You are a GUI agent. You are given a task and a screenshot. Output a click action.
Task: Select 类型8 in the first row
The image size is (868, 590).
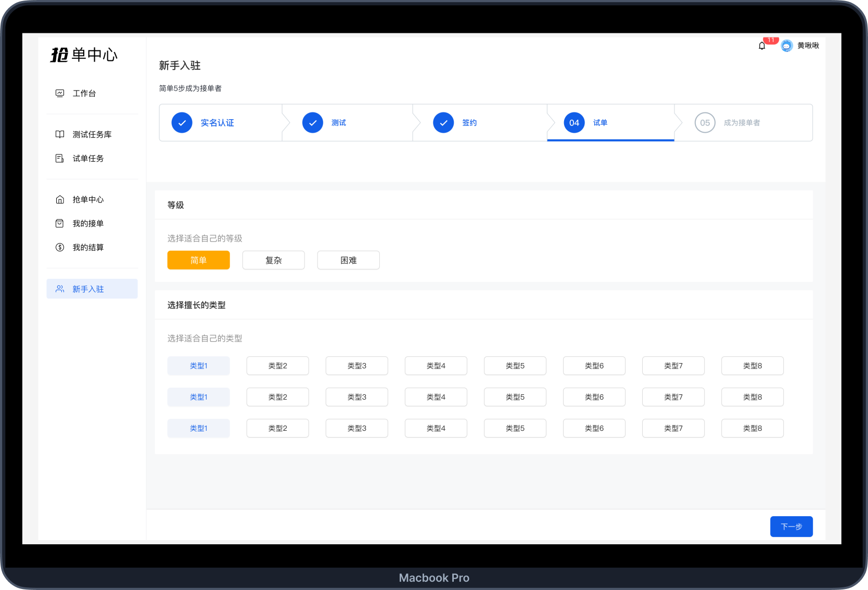(x=752, y=366)
